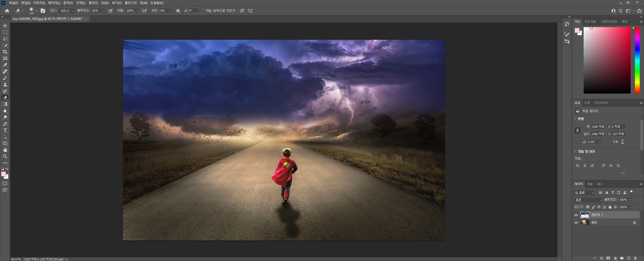This screenshot has width=644, height=261.
Task: Select the Horizontal Type tool
Action: [x=5, y=130]
